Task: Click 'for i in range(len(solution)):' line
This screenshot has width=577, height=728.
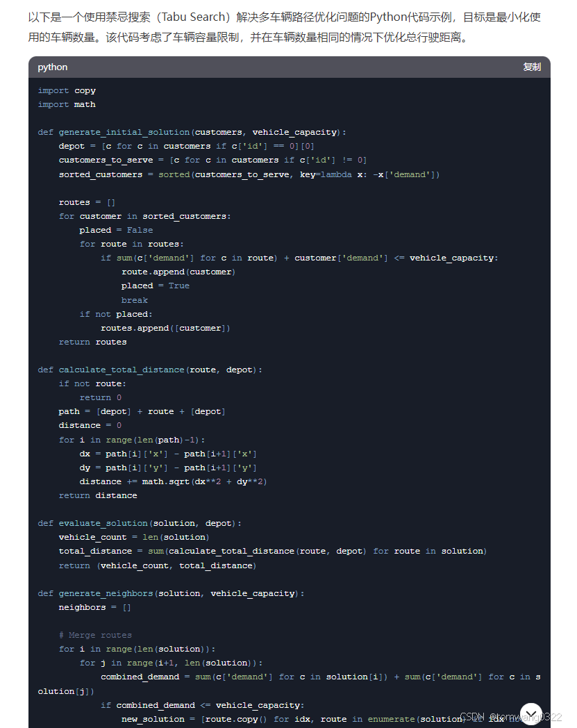Action: pyautogui.click(x=137, y=650)
